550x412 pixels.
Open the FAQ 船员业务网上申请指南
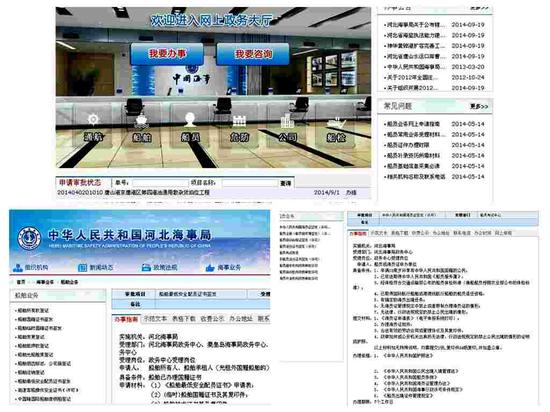click(413, 124)
